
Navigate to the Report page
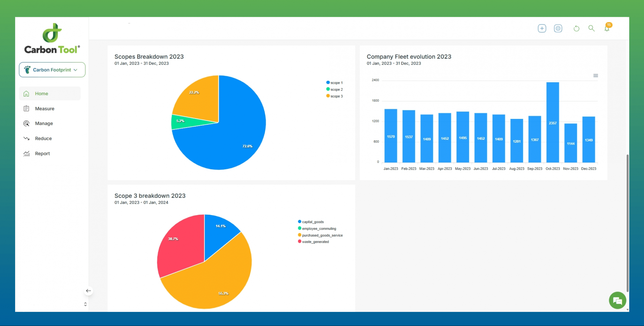pyautogui.click(x=42, y=153)
